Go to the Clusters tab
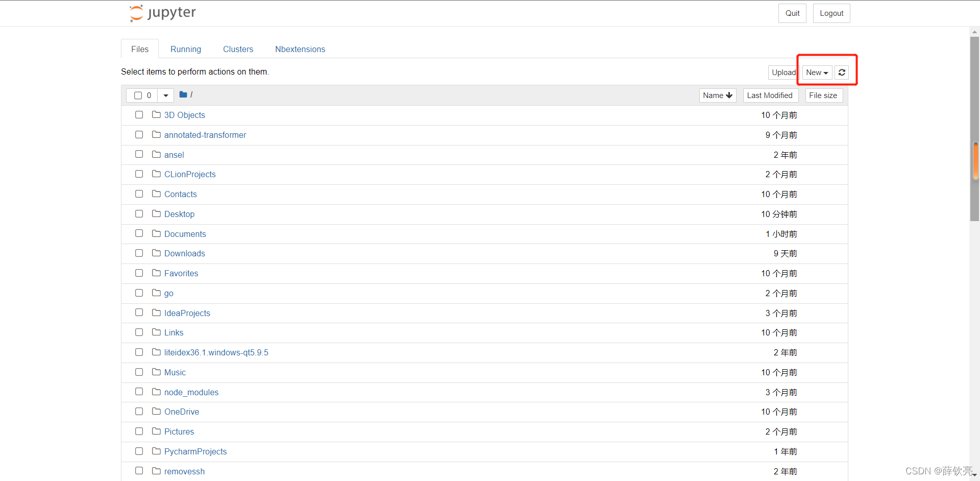 pos(238,49)
